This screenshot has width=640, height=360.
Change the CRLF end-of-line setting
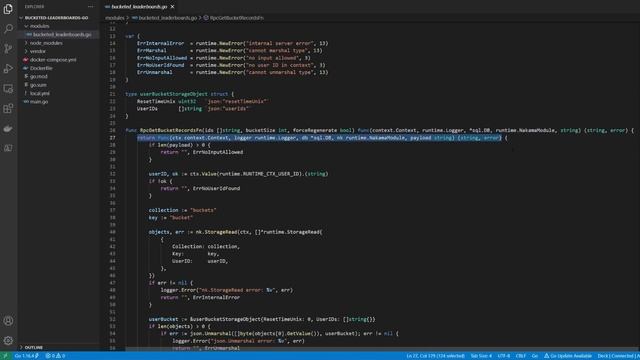(x=521, y=356)
